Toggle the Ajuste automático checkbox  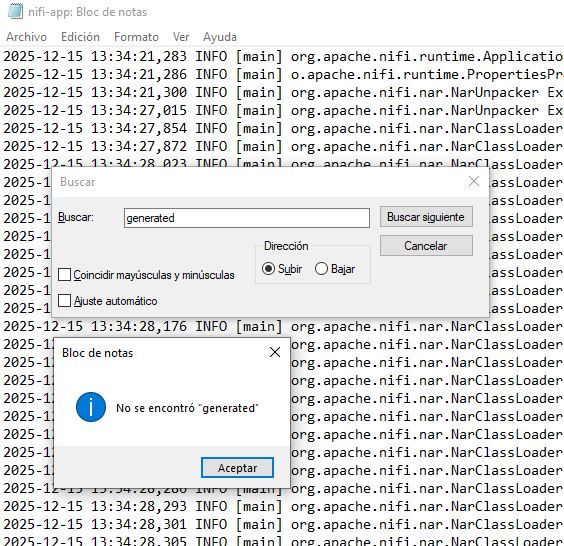[64, 300]
